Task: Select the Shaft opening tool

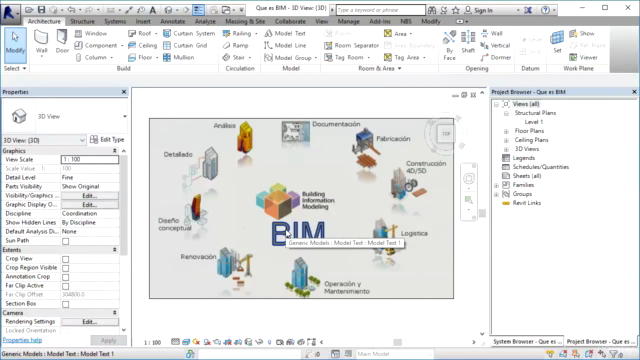Action: click(468, 42)
